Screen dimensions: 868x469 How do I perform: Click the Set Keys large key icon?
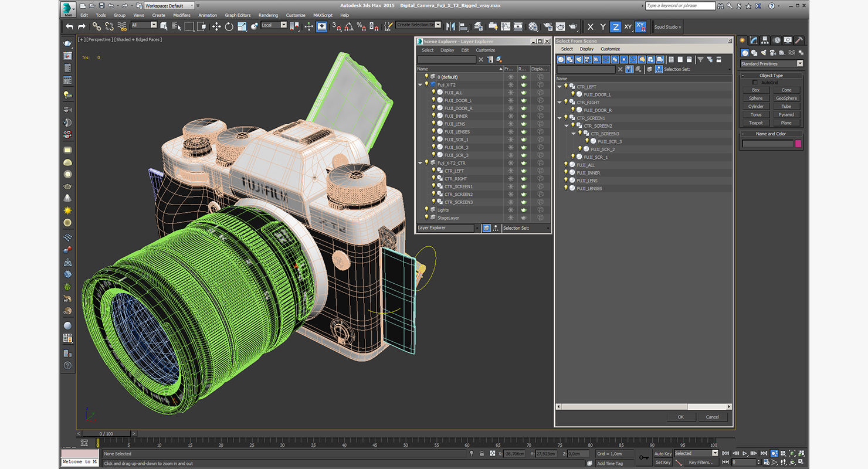click(x=644, y=457)
